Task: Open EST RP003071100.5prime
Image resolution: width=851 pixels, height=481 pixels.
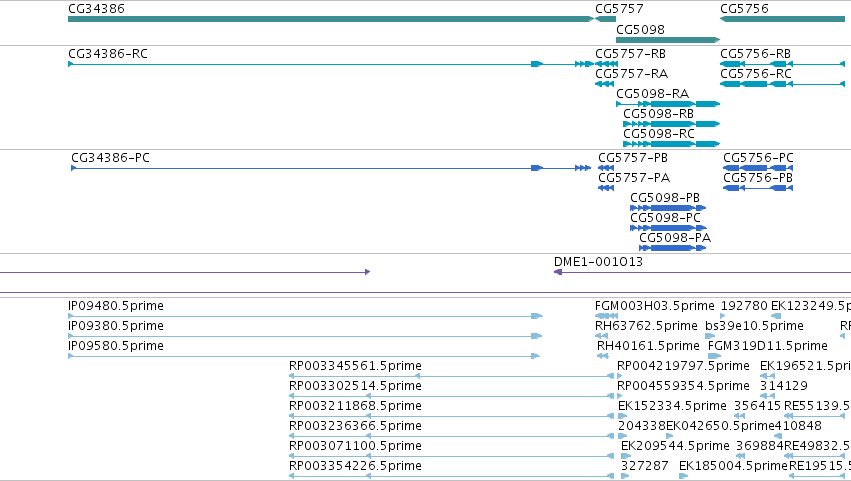Action: pyautogui.click(x=355, y=447)
